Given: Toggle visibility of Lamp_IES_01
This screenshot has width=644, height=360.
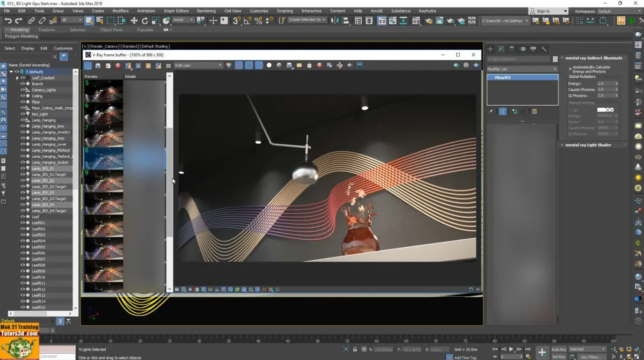Looking at the screenshot, I should [23, 168].
